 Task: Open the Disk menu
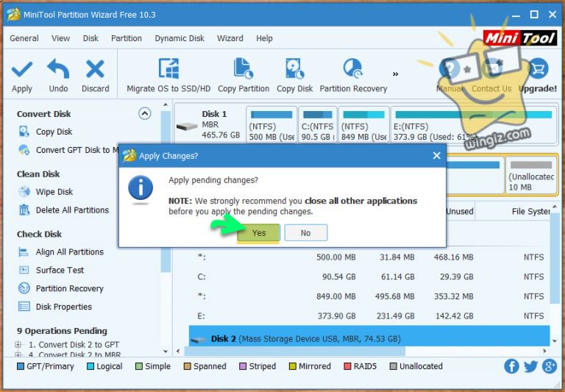tap(90, 38)
